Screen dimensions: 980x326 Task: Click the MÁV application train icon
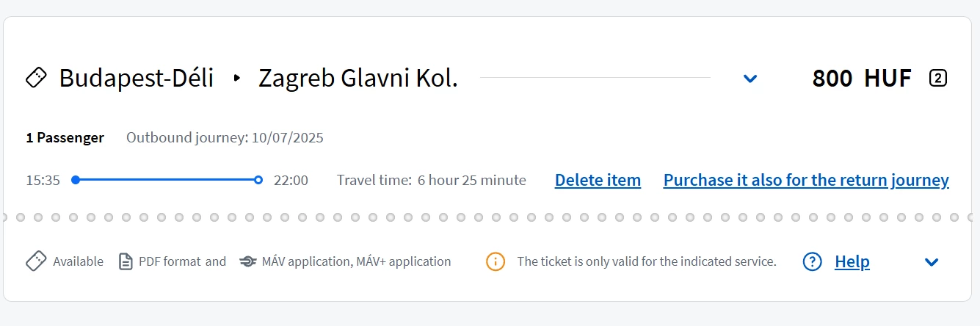click(248, 261)
